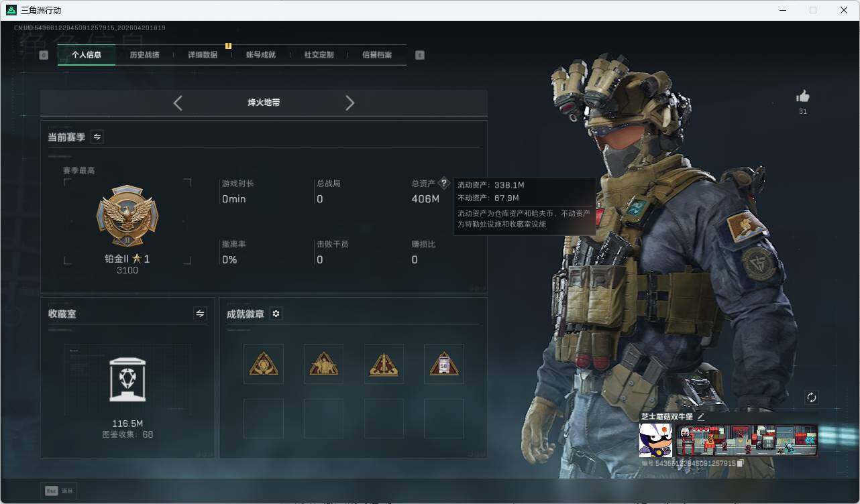The image size is (860, 504).
Task: Click the 赛季最高 label
Action: (x=78, y=170)
